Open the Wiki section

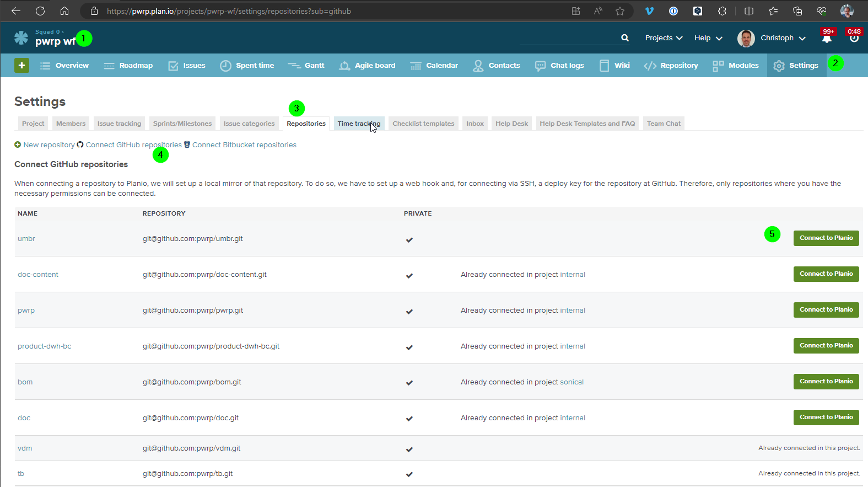click(x=614, y=66)
